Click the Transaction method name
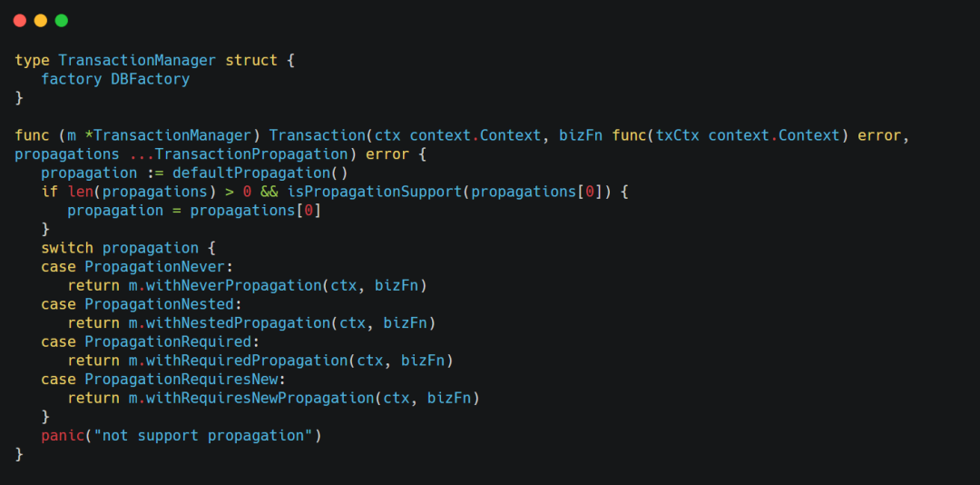Screen dimensions: 980x485 [x=318, y=136]
